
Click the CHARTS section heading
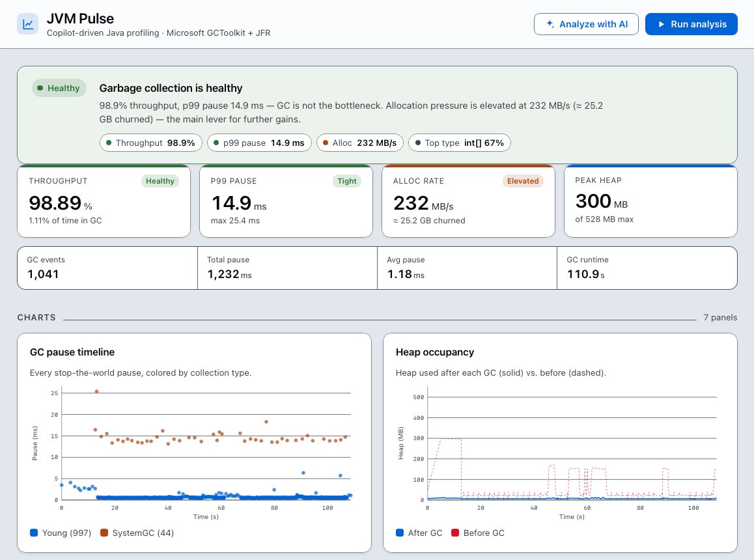click(x=36, y=318)
